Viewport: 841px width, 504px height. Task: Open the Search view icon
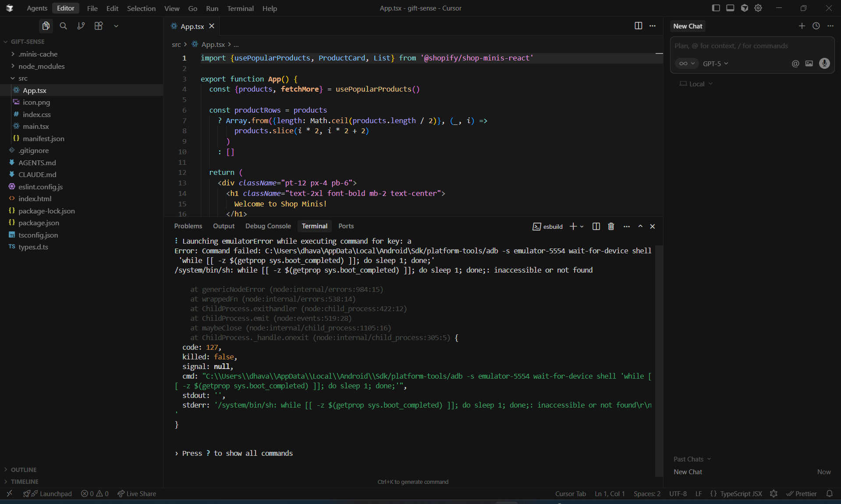coord(64,26)
